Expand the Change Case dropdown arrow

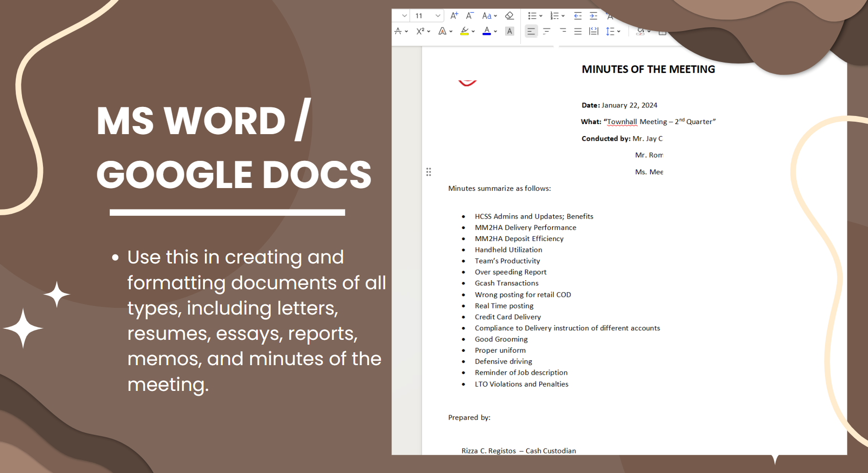coord(496,16)
